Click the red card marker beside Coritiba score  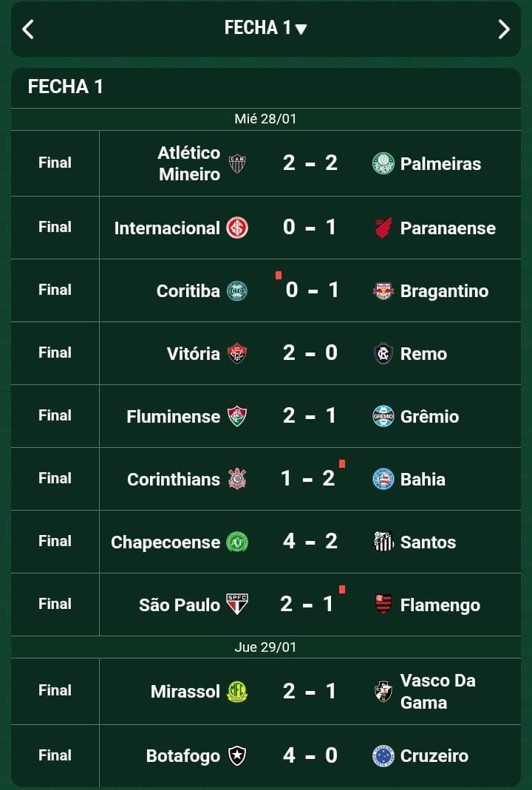pos(279,276)
